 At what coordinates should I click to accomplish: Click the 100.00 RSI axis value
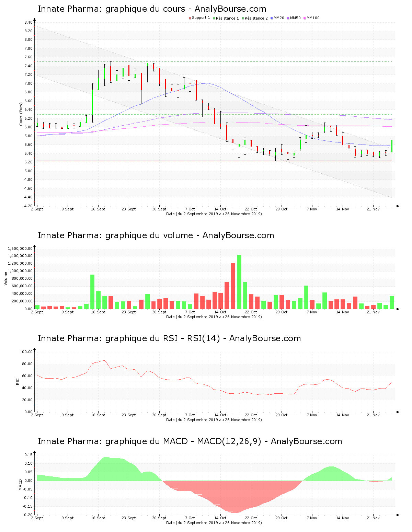pyautogui.click(x=26, y=352)
